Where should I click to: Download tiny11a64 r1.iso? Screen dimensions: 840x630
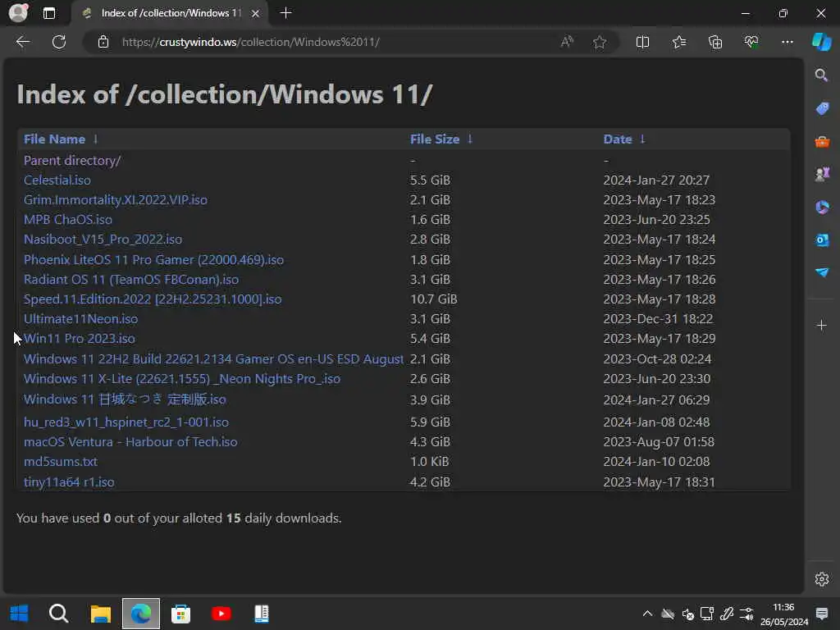69,482
